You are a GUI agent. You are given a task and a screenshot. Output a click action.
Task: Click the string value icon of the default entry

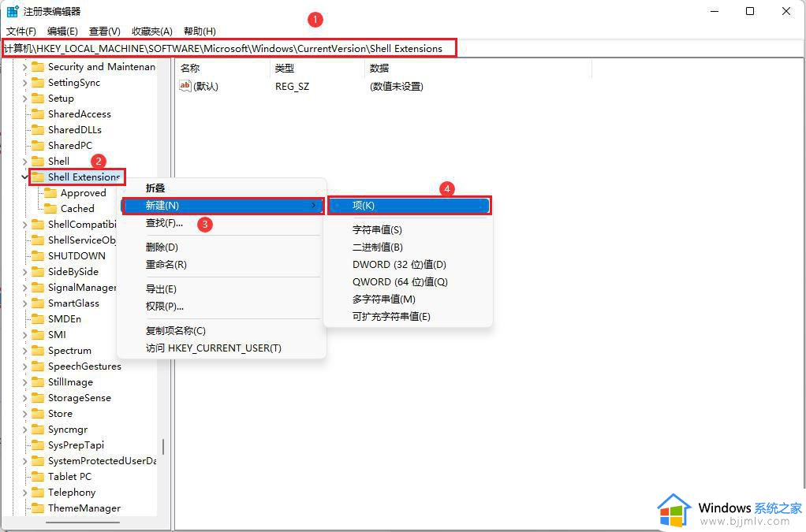tap(185, 86)
